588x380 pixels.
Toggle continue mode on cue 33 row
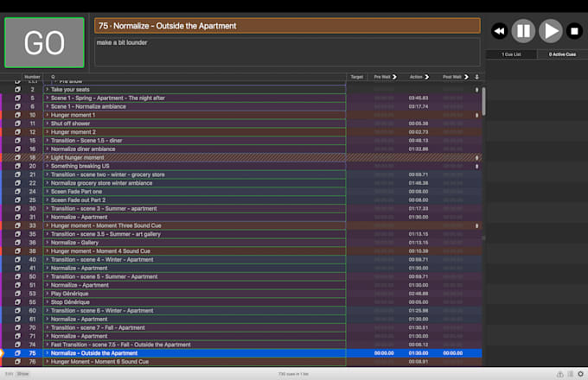tap(476, 225)
